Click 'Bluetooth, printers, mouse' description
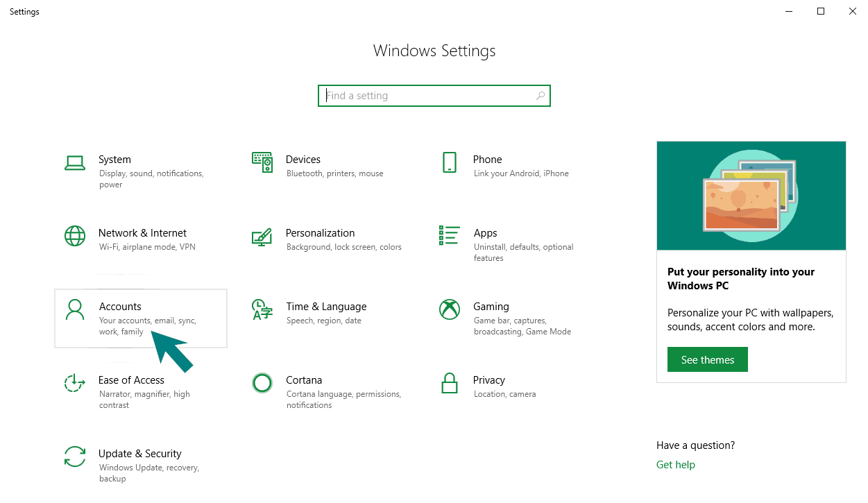Screen dimensions: 868x503 click(335, 173)
